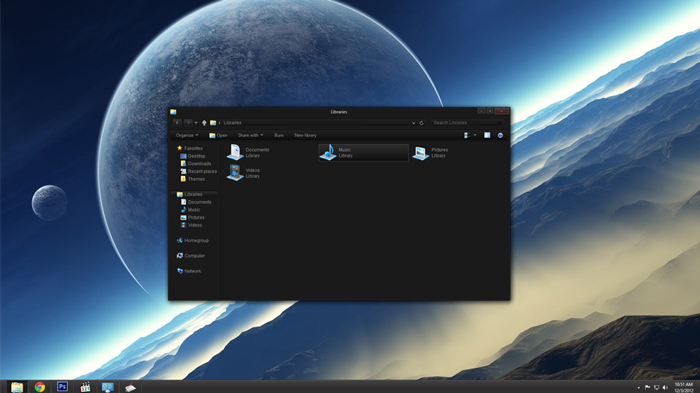
Task: Go back using the navigation arrow
Action: click(177, 123)
